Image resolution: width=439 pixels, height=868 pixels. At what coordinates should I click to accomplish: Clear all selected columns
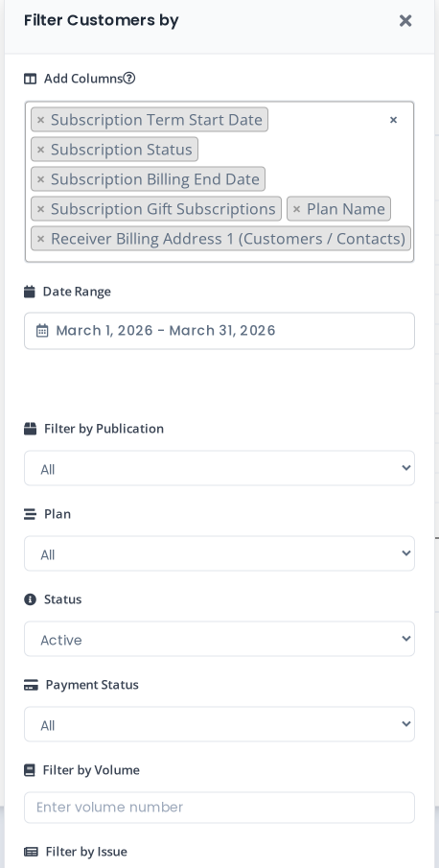(393, 120)
